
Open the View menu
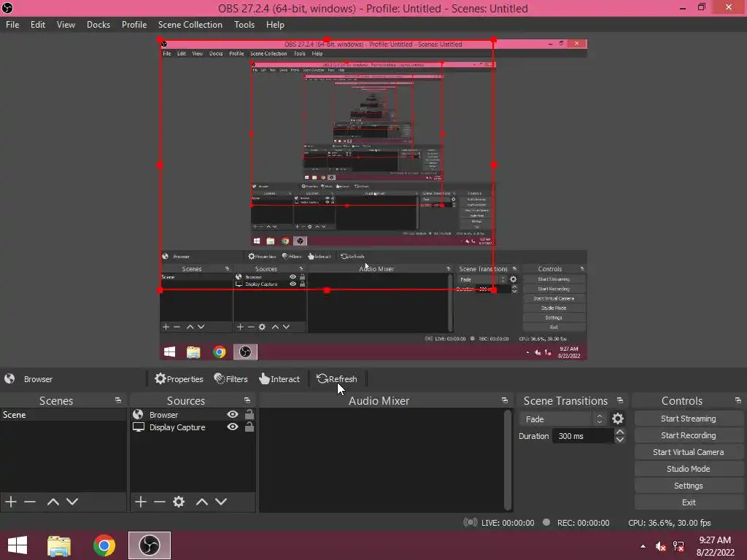(x=66, y=25)
